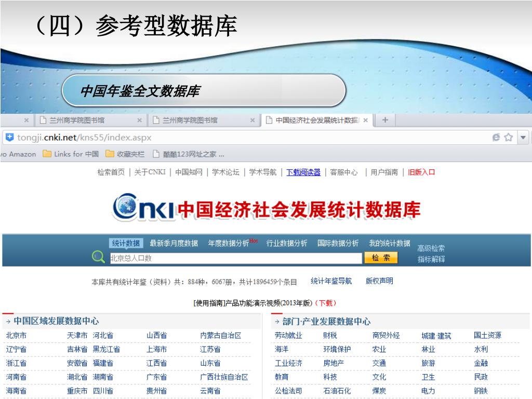
Task: Open 房地产 sector data
Action: click(x=334, y=363)
